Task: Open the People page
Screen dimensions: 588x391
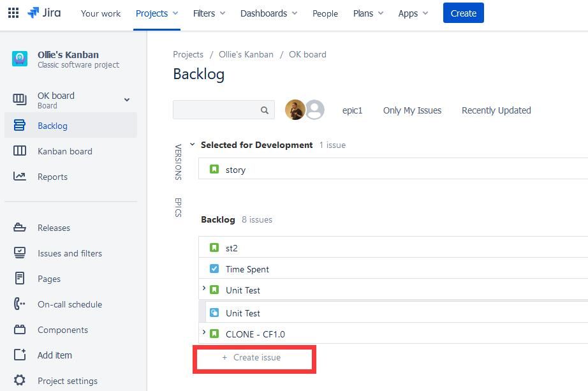Action: point(325,13)
